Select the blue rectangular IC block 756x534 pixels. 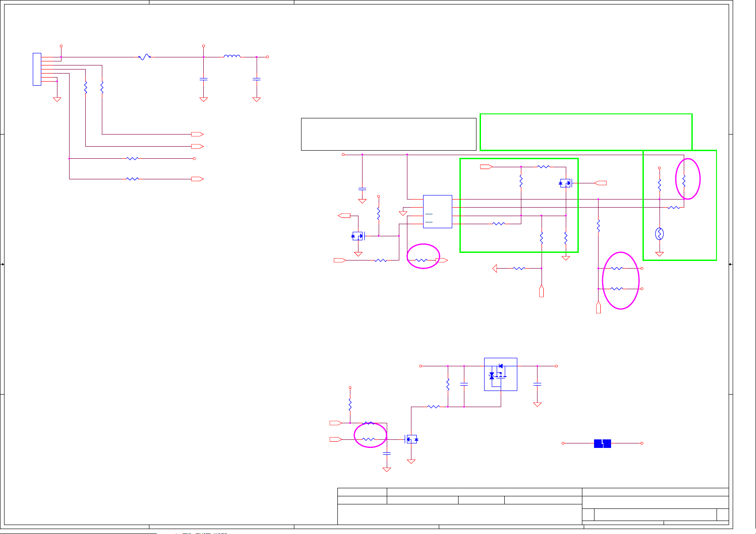pos(437,212)
